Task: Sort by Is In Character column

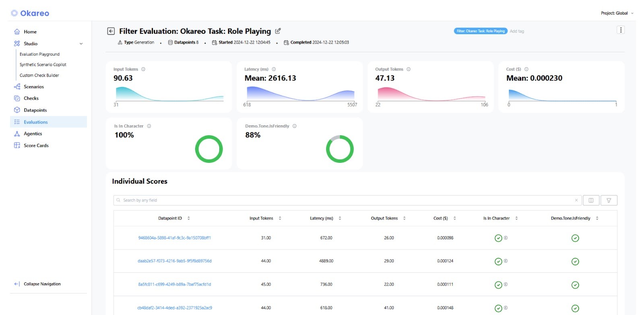Action: coord(516,218)
